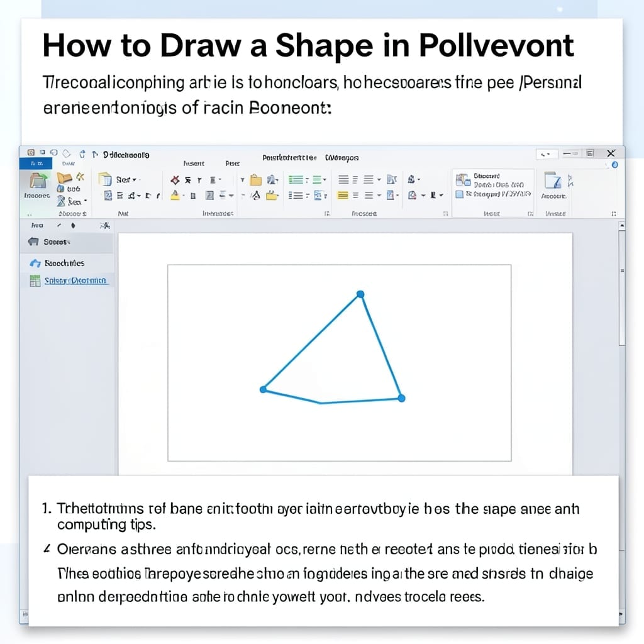Expand the 'Sœıœs' sidebar header
Image resolution: width=644 pixels, height=644 pixels.
[x=67, y=242]
